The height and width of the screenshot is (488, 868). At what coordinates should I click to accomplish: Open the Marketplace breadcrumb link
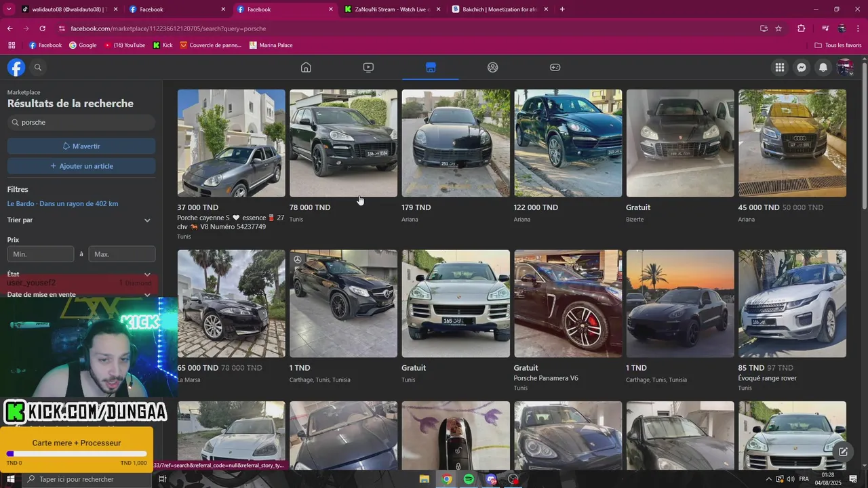[x=24, y=92]
